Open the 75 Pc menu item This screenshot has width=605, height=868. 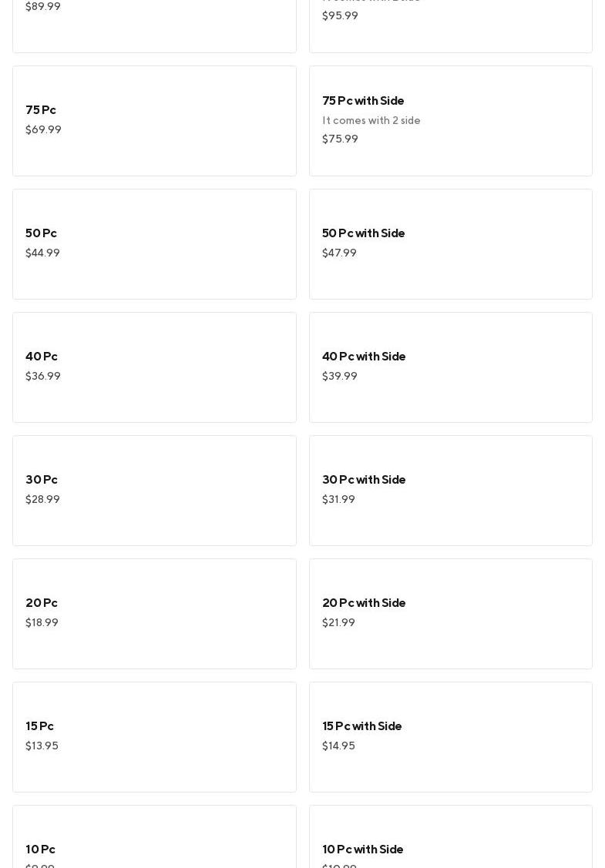tap(154, 120)
